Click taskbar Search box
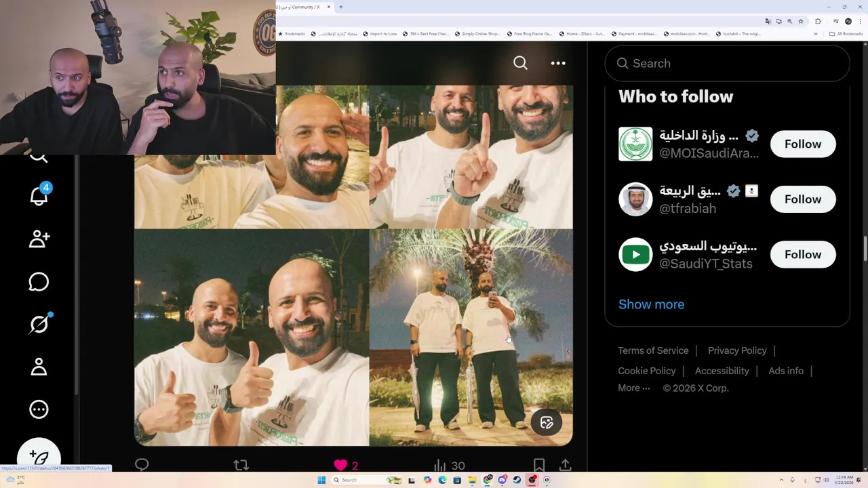Image resolution: width=868 pixels, height=488 pixels. (x=367, y=480)
